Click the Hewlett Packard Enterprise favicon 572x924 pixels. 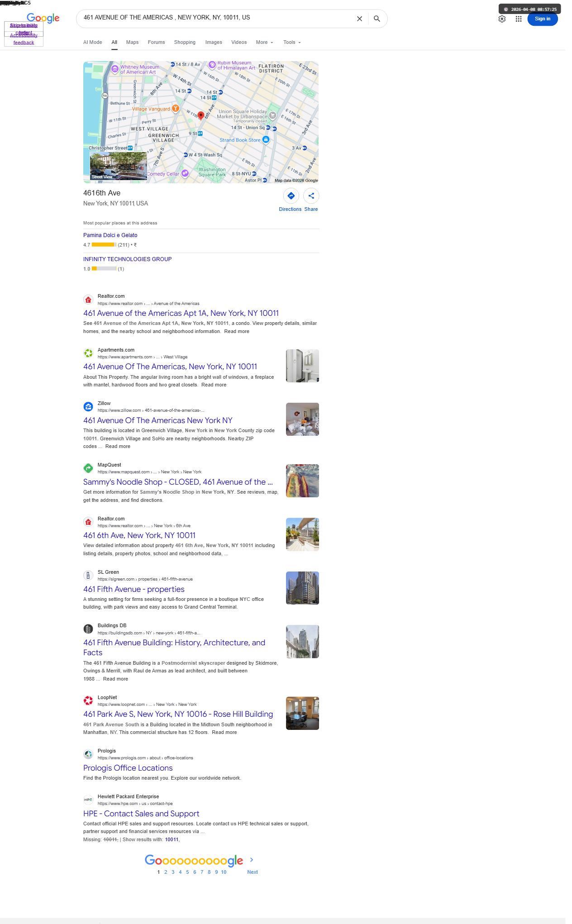[88, 800]
